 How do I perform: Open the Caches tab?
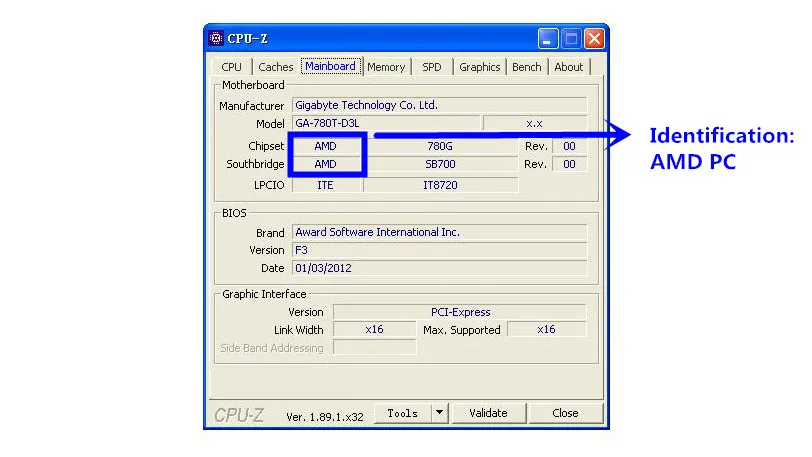pyautogui.click(x=276, y=67)
